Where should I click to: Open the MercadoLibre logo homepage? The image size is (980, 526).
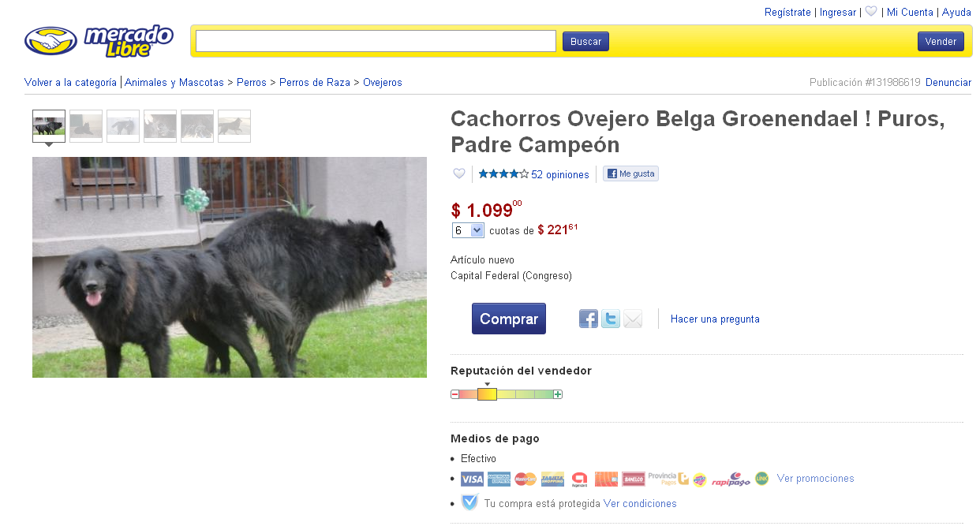[99, 41]
